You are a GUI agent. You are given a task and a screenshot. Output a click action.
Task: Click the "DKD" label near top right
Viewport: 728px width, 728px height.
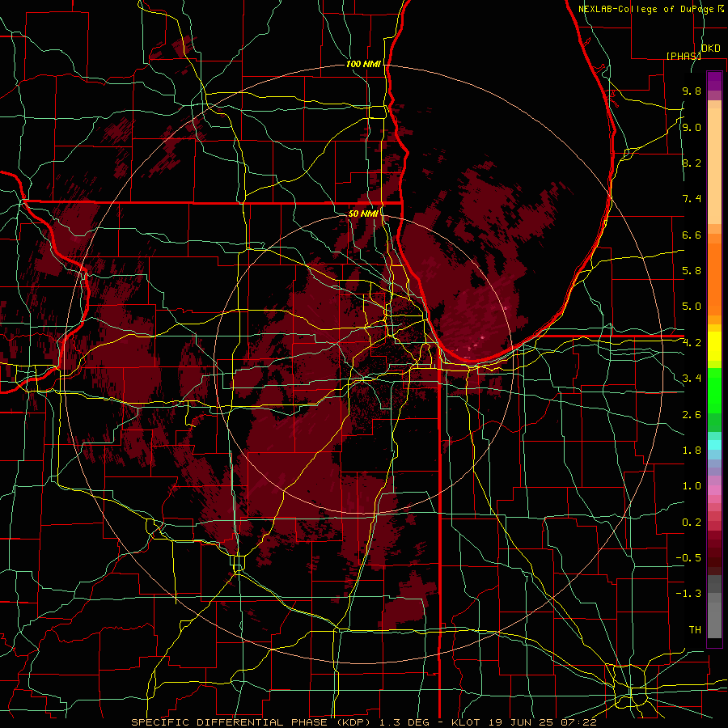pos(710,48)
